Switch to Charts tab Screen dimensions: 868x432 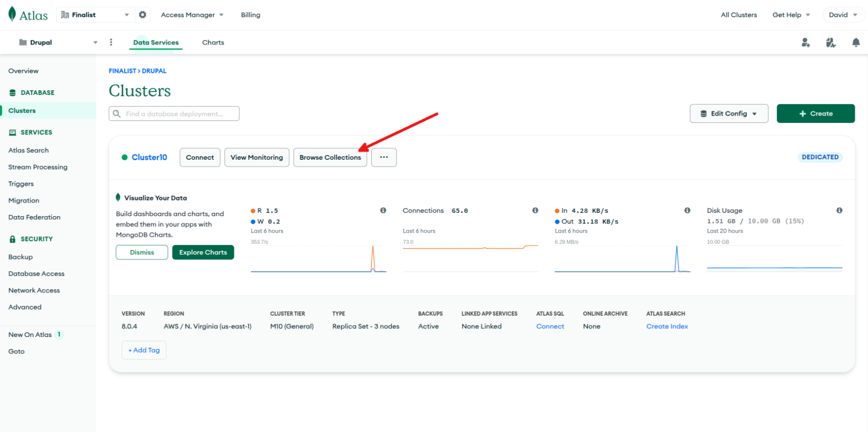point(213,43)
